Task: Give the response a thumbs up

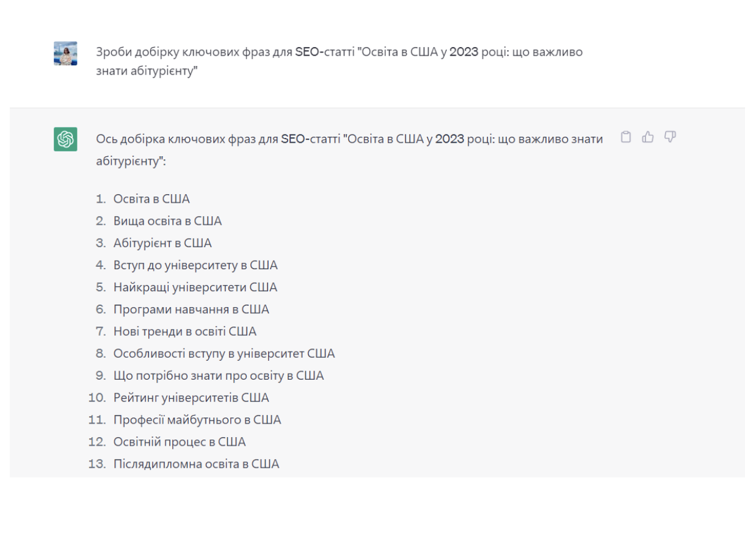Action: (x=648, y=137)
